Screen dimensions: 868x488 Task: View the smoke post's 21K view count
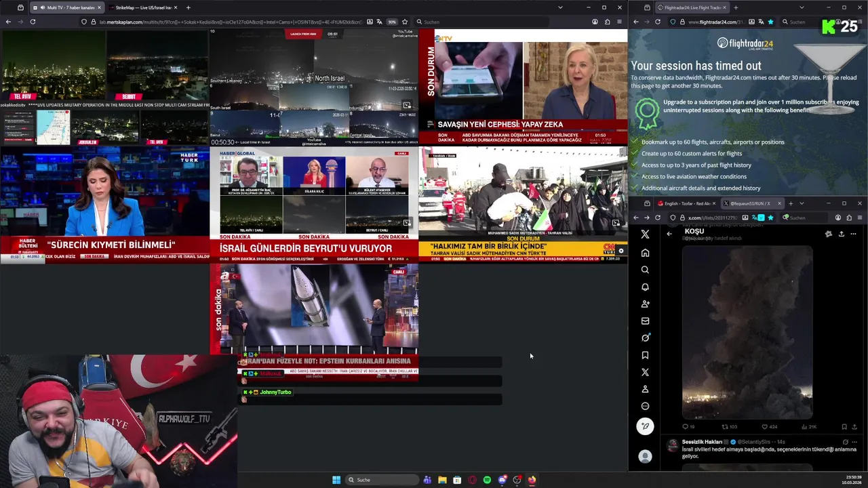[x=809, y=426]
